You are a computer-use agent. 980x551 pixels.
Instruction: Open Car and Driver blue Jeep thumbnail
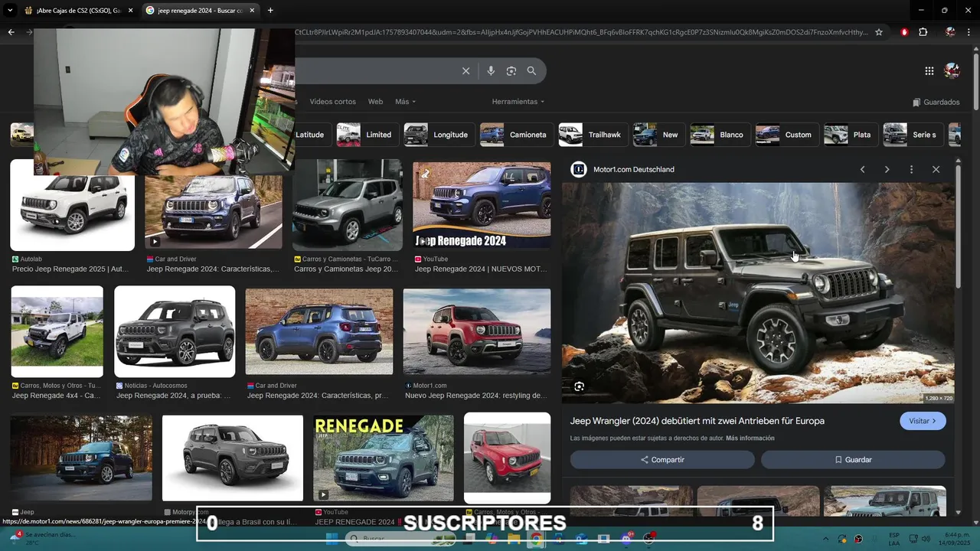[x=319, y=331]
